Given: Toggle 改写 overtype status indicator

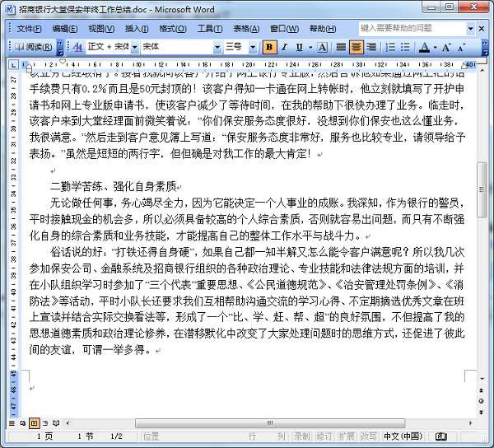Looking at the screenshot, I should 369,436.
